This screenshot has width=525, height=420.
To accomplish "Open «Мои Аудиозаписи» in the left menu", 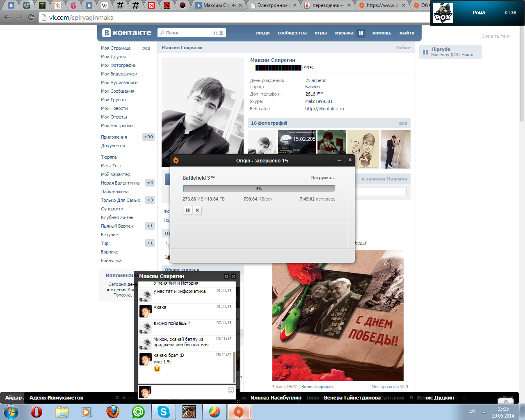I will pyautogui.click(x=119, y=82).
